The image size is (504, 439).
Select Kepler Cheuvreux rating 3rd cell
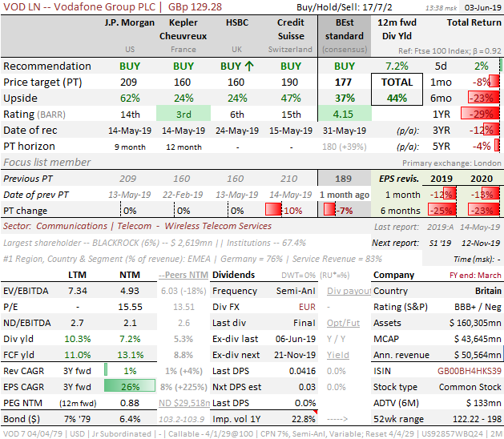click(x=183, y=114)
